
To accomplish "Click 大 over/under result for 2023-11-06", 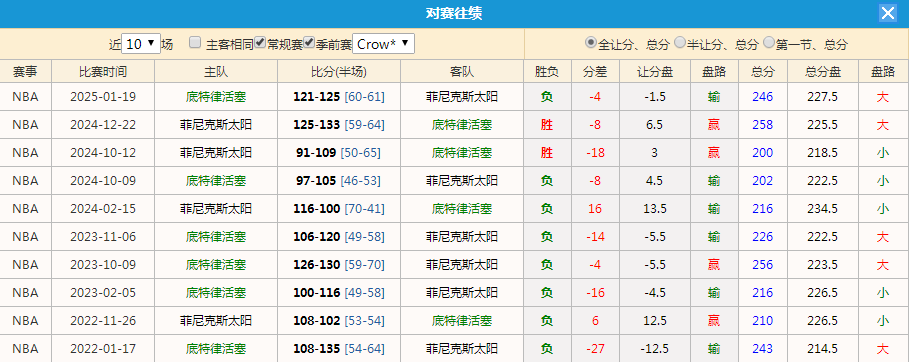I will point(882,237).
